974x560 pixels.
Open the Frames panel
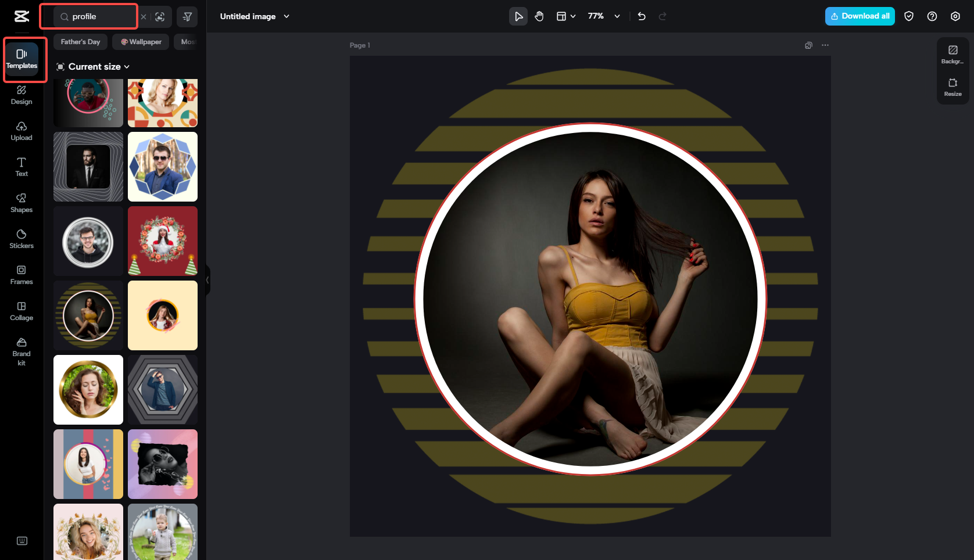coord(21,275)
